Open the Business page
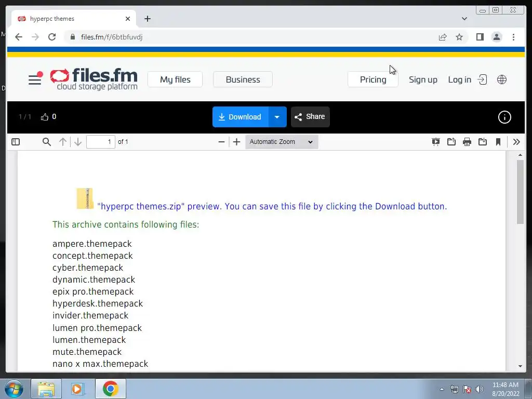This screenshot has width=532, height=399. pyautogui.click(x=243, y=79)
